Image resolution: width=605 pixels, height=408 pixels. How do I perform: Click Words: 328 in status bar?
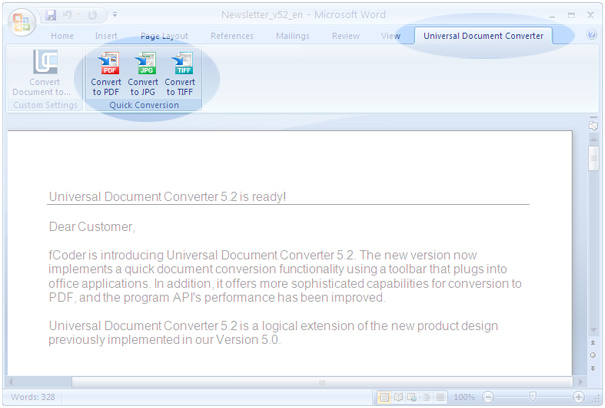[33, 397]
